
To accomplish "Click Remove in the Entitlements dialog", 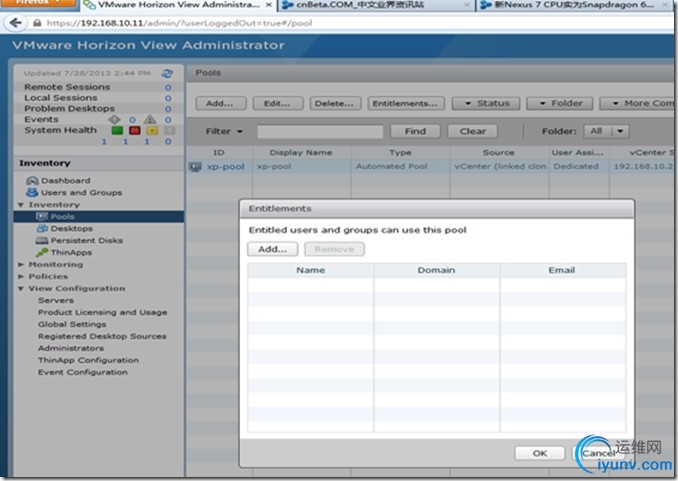I will pyautogui.click(x=334, y=250).
